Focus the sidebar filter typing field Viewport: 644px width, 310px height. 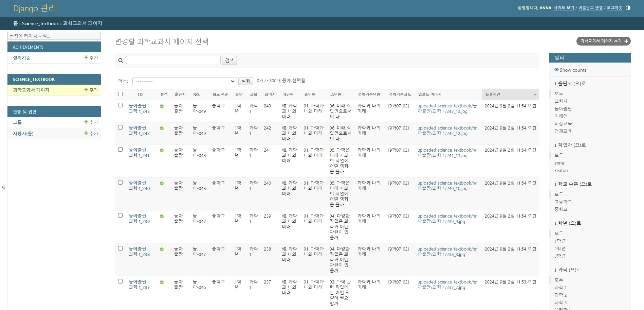(x=54, y=36)
